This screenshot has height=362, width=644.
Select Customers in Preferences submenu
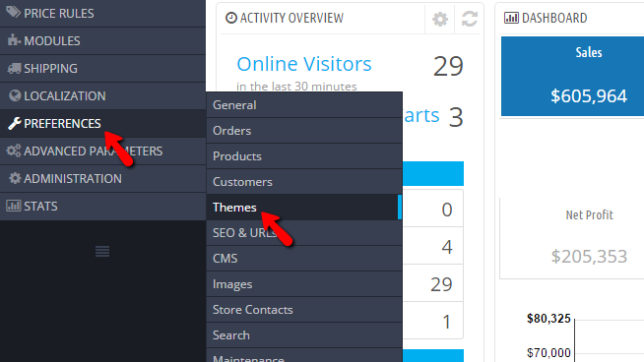pos(304,181)
